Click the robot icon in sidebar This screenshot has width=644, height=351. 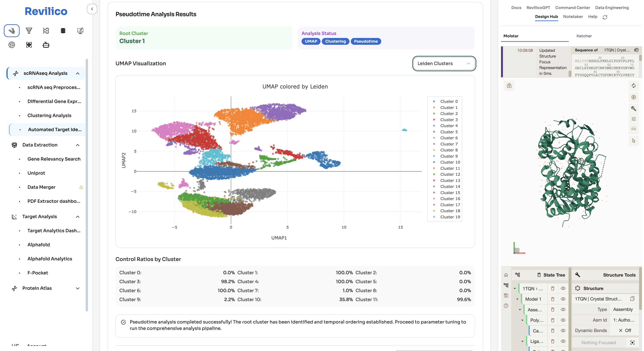point(46,45)
